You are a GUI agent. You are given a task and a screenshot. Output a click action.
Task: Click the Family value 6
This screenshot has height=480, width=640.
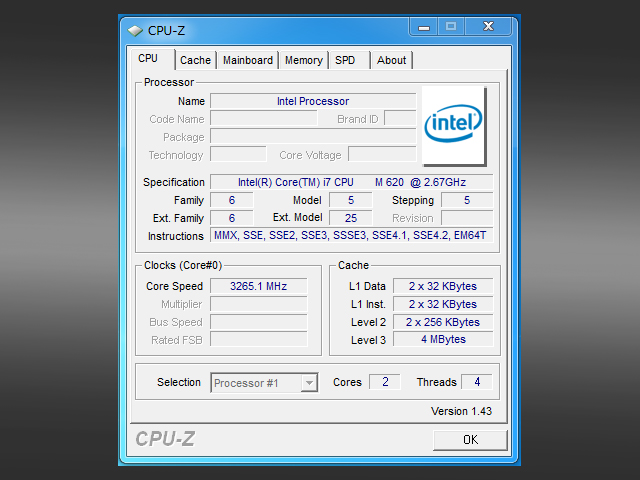(x=232, y=200)
